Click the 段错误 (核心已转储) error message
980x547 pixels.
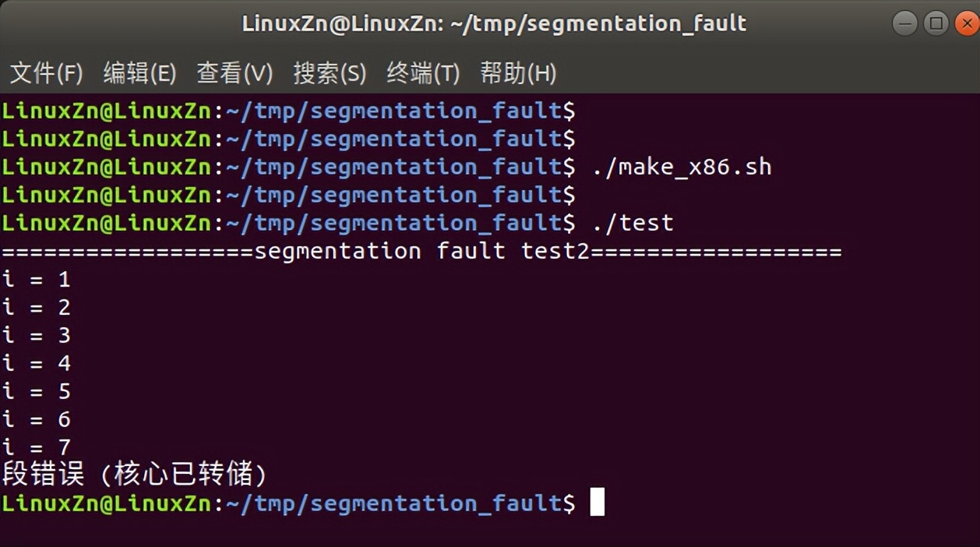click(136, 475)
